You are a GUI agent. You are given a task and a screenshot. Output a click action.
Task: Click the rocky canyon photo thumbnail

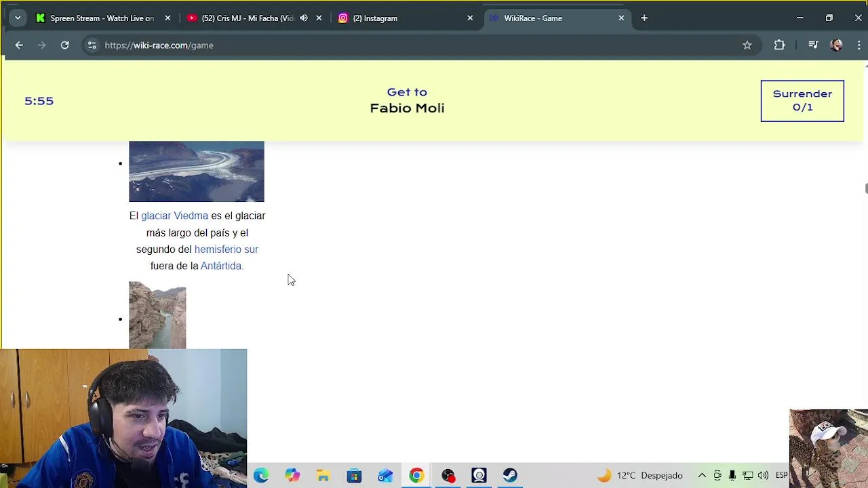point(157,315)
